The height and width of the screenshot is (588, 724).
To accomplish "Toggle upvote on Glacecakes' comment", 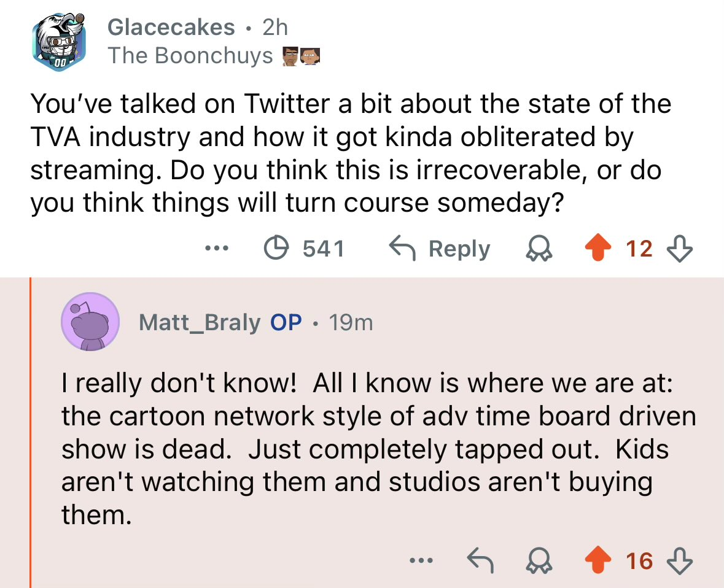I will tap(598, 249).
